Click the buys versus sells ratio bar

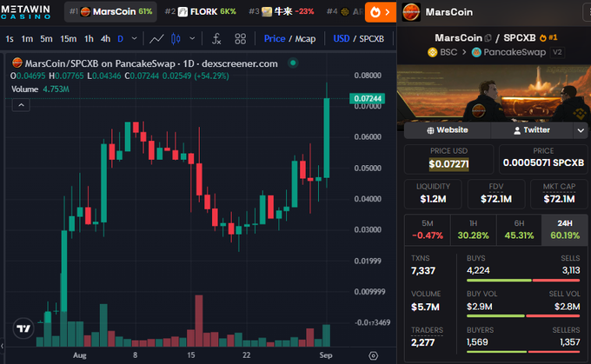(x=523, y=281)
